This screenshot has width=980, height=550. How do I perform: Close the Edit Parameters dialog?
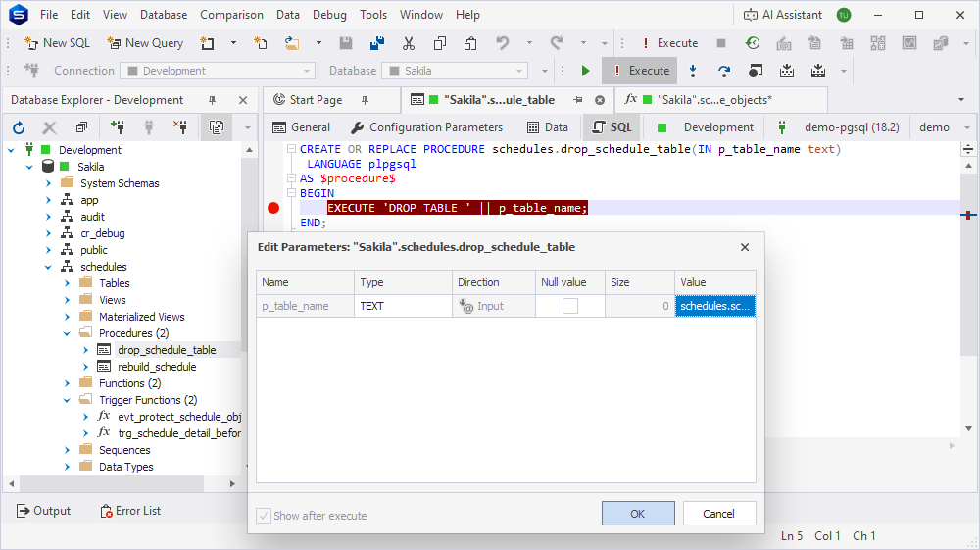[x=745, y=247]
